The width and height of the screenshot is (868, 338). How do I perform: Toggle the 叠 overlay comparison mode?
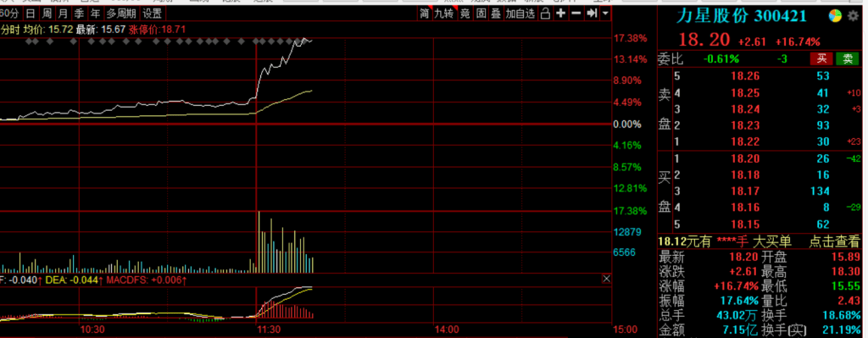coord(496,14)
